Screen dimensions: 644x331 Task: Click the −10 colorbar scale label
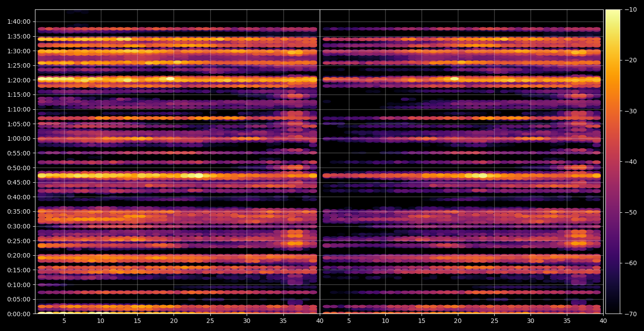click(x=630, y=9)
